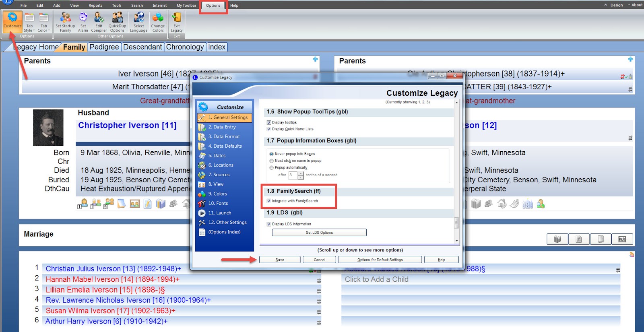The height and width of the screenshot is (332, 644).
Task: Open husband's parents icon with 1
Action: coord(96,204)
